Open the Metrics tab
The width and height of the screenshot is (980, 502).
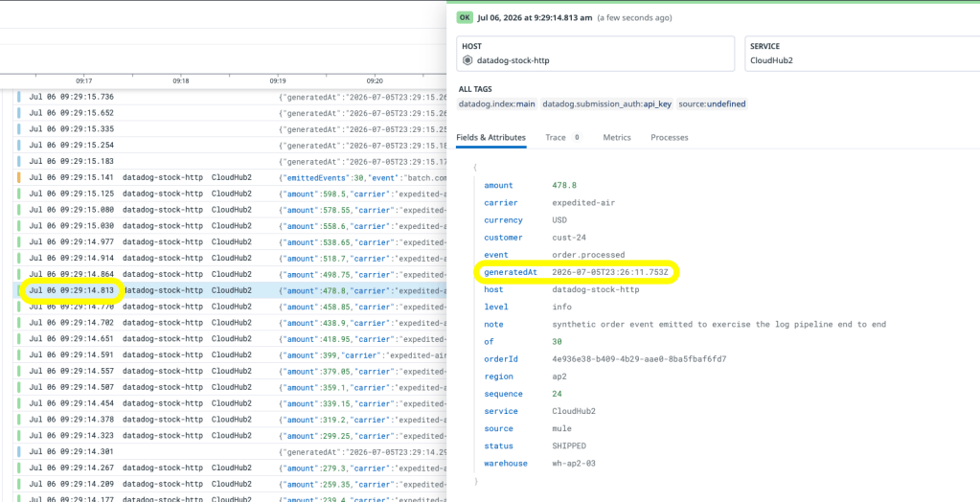617,138
